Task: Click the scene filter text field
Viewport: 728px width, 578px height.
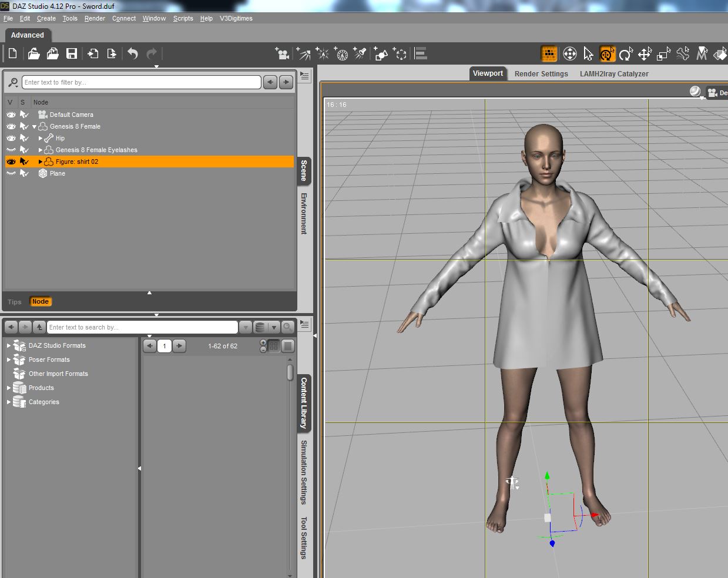Action: point(141,82)
